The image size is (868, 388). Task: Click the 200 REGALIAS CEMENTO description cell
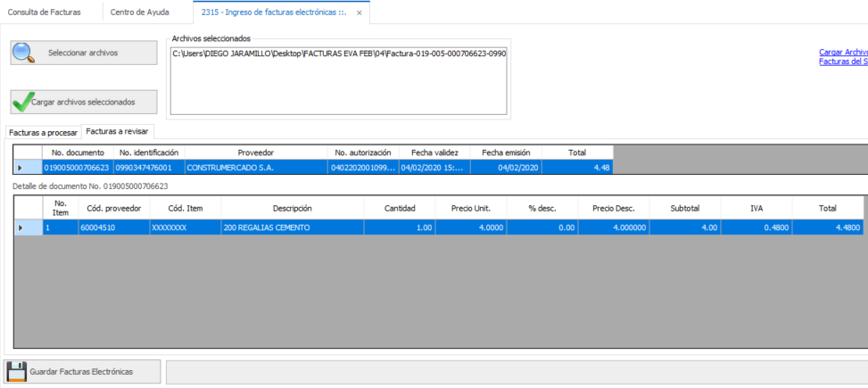pos(292,227)
